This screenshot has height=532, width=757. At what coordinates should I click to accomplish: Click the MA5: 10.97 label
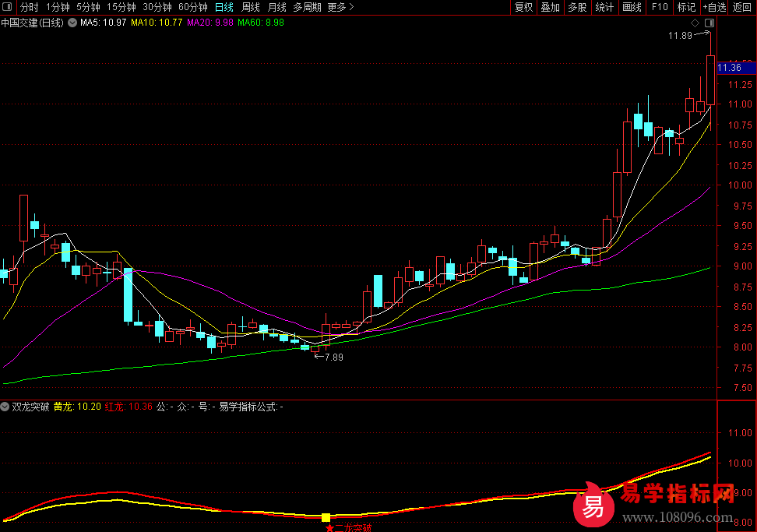[x=104, y=23]
